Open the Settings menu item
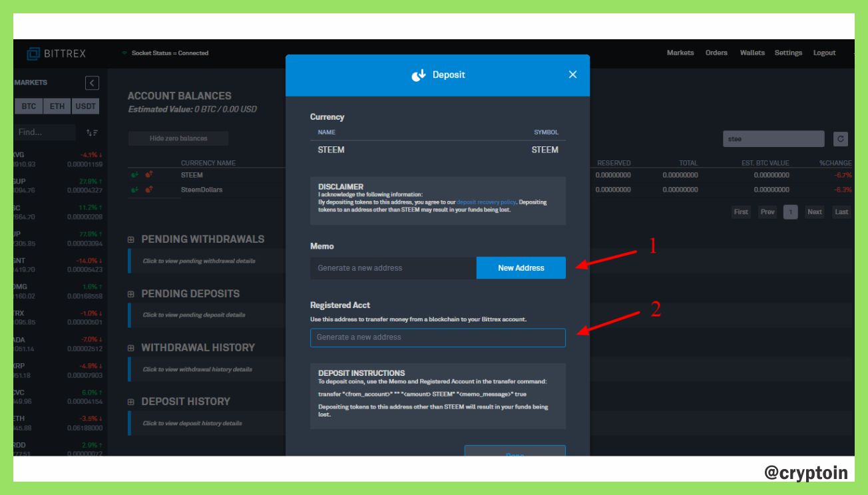 point(788,53)
